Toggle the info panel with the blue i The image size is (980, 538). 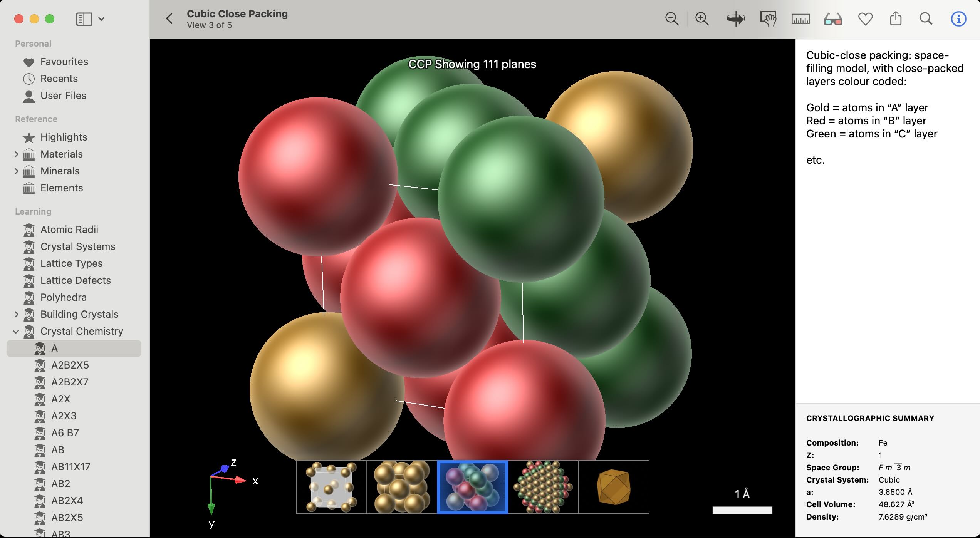coord(959,18)
